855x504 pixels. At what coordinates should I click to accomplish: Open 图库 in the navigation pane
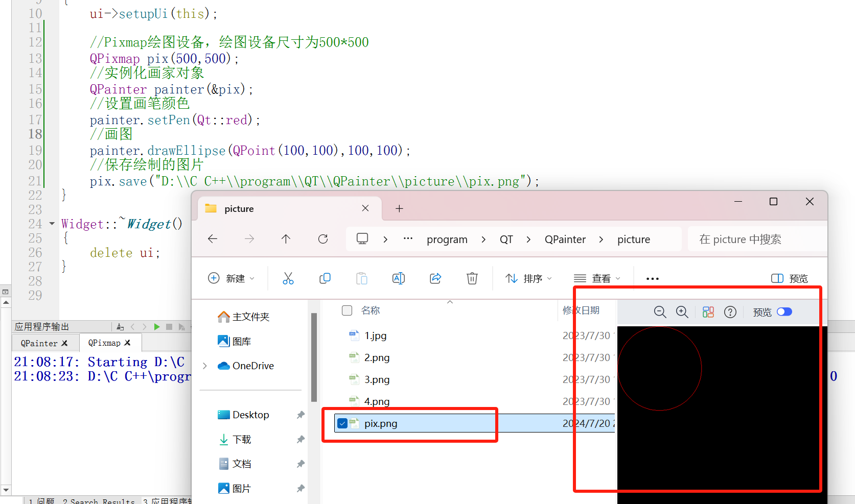click(x=235, y=341)
